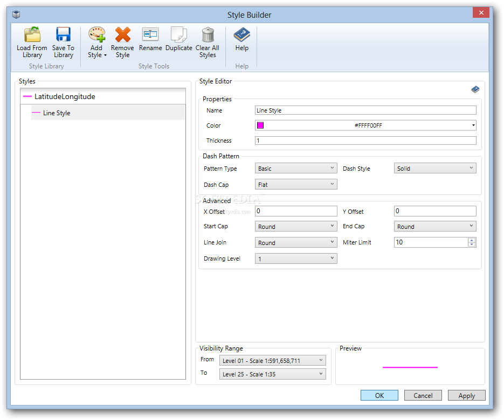The width and height of the screenshot is (504, 420).
Task: Click the Rename style icon
Action: point(150,34)
